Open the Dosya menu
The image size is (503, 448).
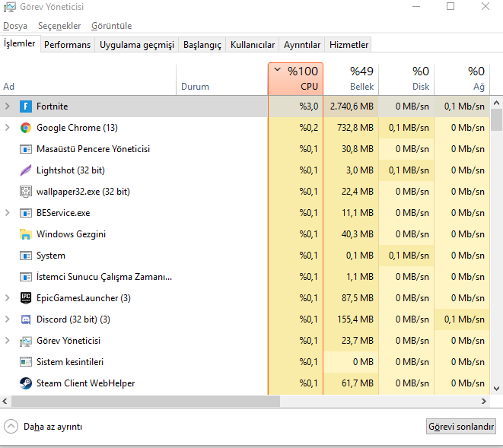click(x=15, y=26)
